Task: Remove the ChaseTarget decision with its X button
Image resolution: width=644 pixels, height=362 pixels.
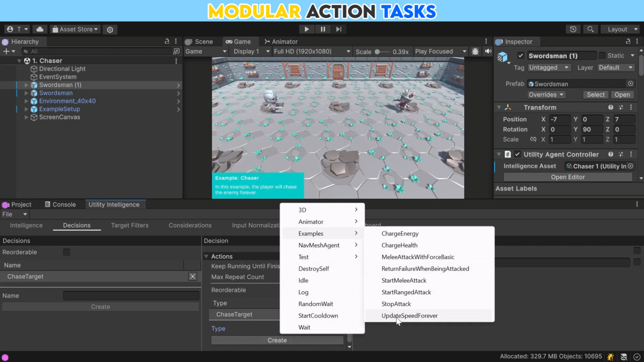Action: [193, 276]
